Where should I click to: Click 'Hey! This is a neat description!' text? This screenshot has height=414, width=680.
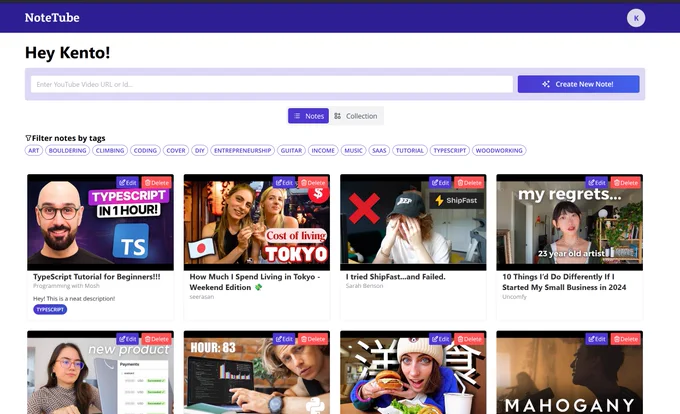click(74, 298)
